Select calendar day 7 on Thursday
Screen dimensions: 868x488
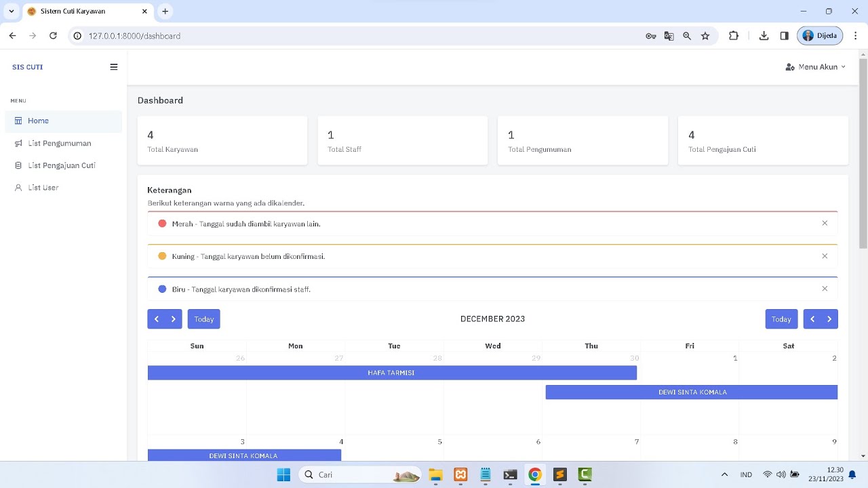637,442
